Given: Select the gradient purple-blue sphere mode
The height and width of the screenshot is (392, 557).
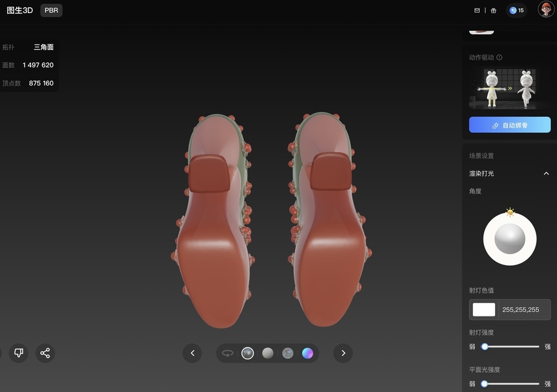Looking at the screenshot, I should 308,353.
